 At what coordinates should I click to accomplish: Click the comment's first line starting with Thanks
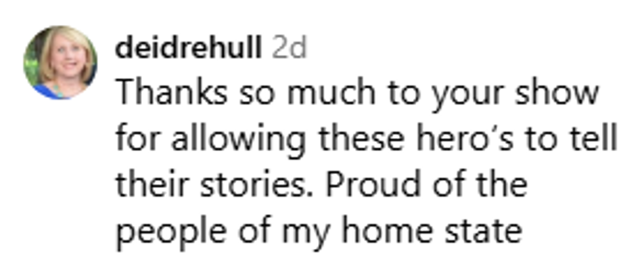tap(357, 94)
